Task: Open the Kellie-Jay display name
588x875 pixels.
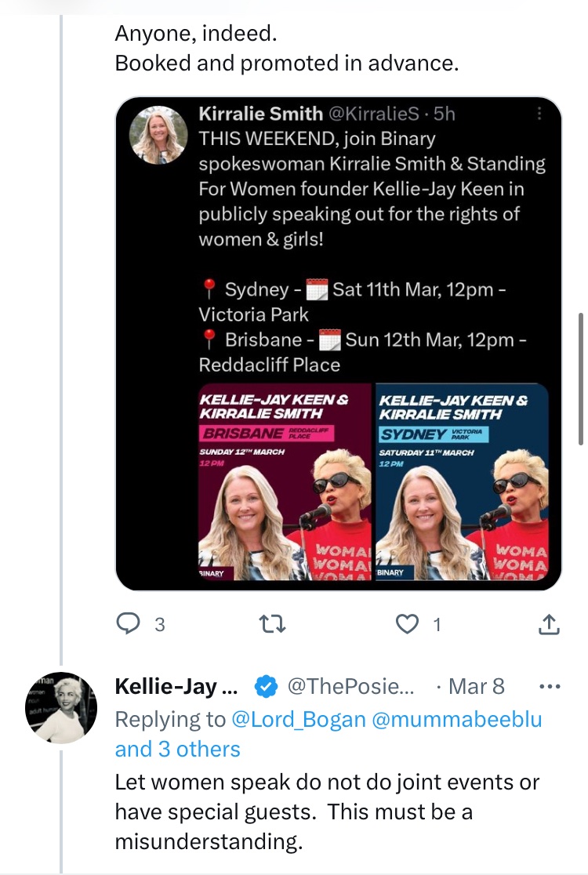Action: 176,686
